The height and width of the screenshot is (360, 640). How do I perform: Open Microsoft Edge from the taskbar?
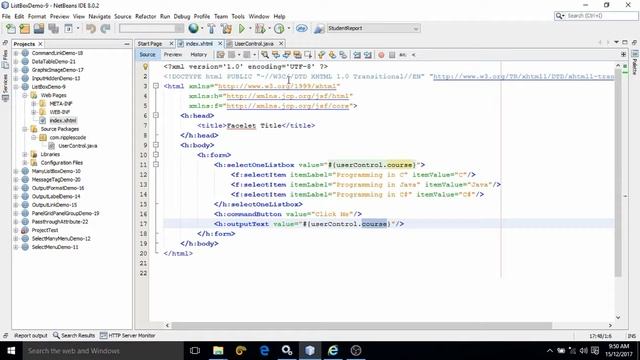click(264, 351)
